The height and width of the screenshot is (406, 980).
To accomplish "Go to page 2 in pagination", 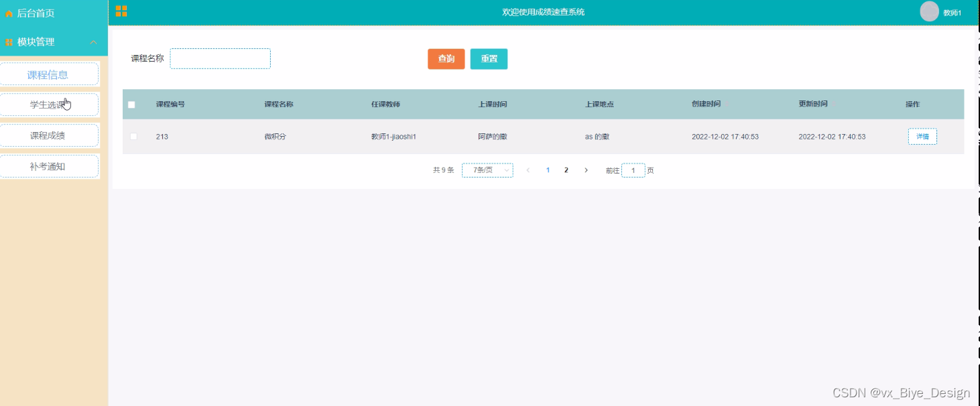I will tap(566, 170).
